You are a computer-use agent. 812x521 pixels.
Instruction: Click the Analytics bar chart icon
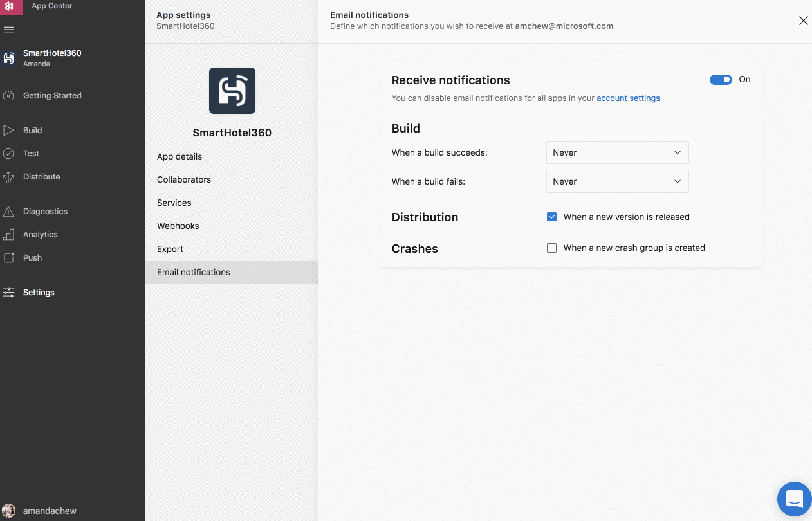(x=8, y=235)
